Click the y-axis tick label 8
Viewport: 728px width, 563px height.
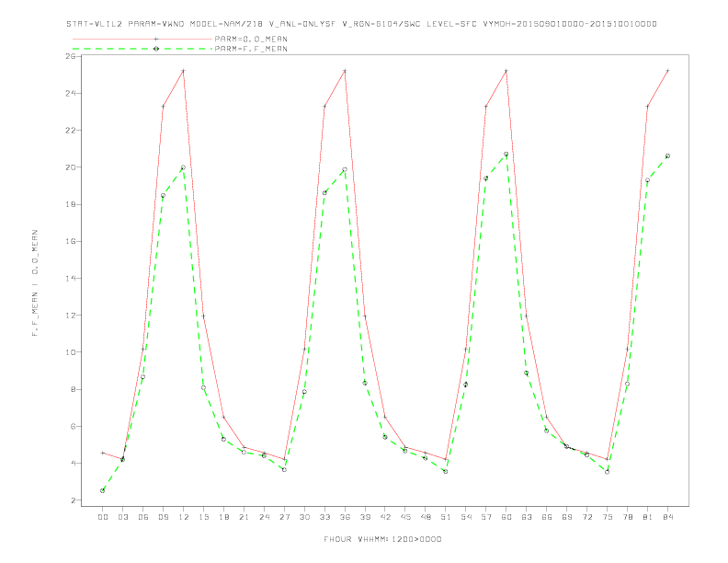[x=74, y=389]
